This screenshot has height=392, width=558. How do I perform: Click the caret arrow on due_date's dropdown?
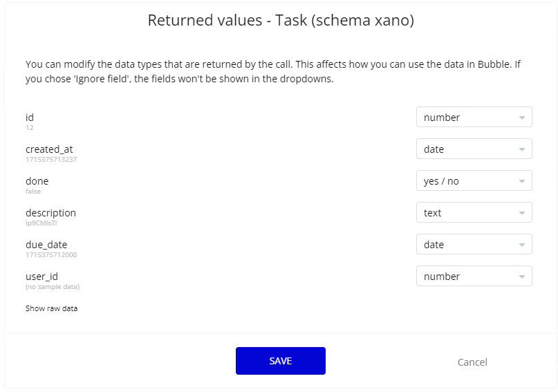click(x=522, y=245)
